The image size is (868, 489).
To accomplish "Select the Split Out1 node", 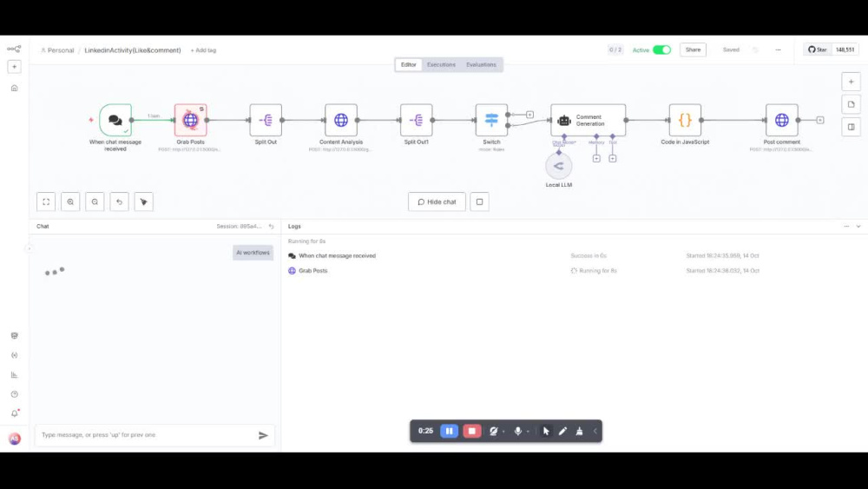I will point(417,120).
